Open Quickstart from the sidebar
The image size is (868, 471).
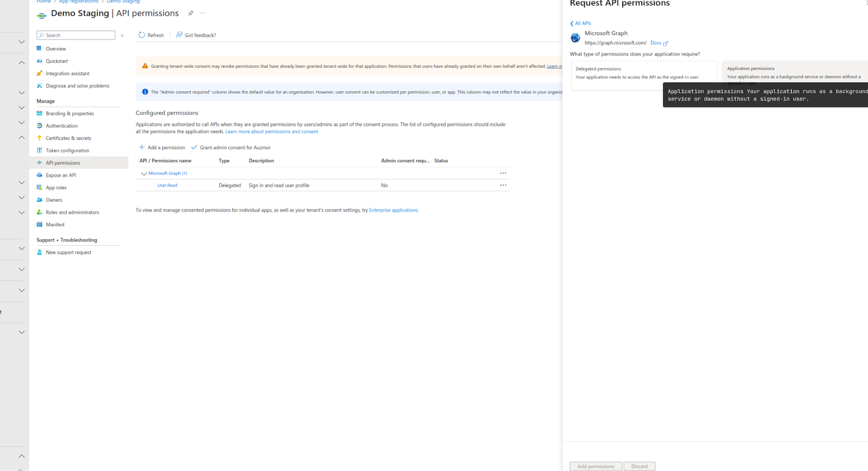click(56, 61)
